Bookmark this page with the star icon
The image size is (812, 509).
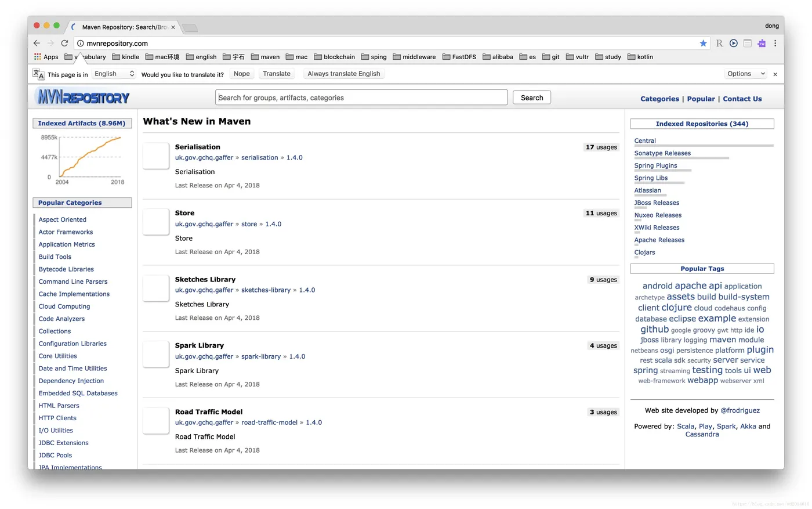click(x=703, y=44)
